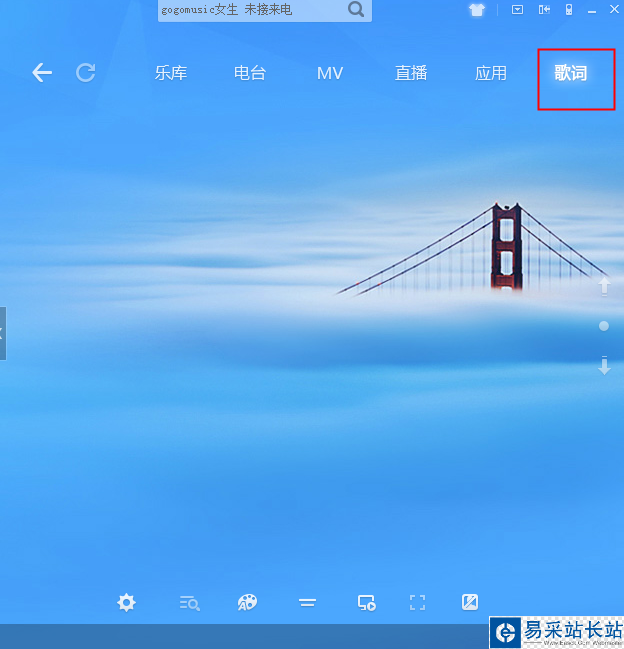
Task: Refresh the page with the circular arrow
Action: (x=86, y=73)
